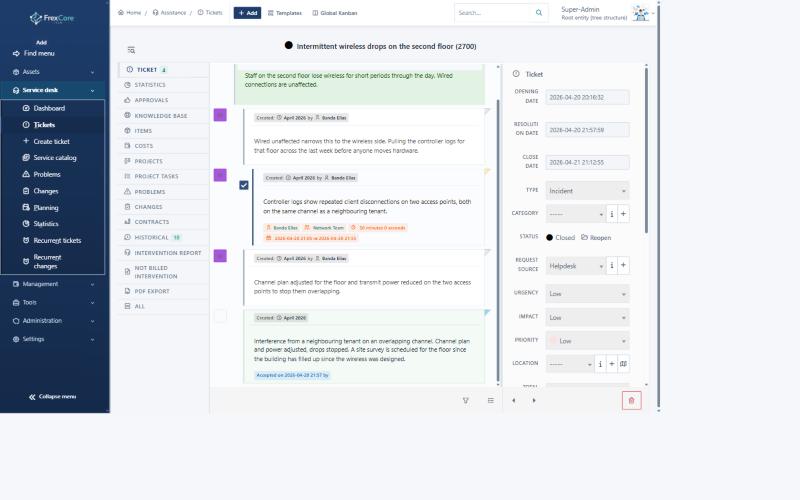Image resolution: width=800 pixels, height=500 pixels.
Task: Expand the Administration section
Action: click(x=54, y=321)
